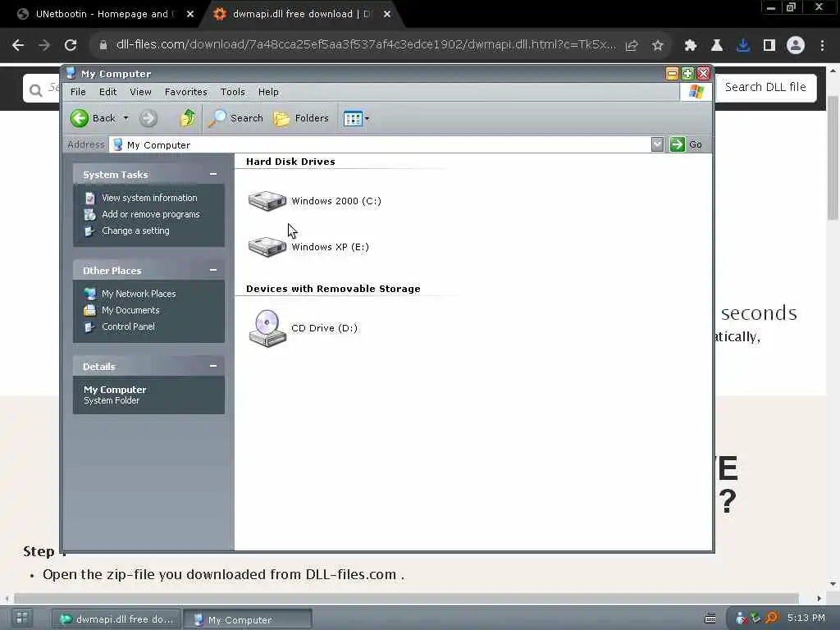
Task: Click the taskbar start menu icon
Action: coord(21,619)
